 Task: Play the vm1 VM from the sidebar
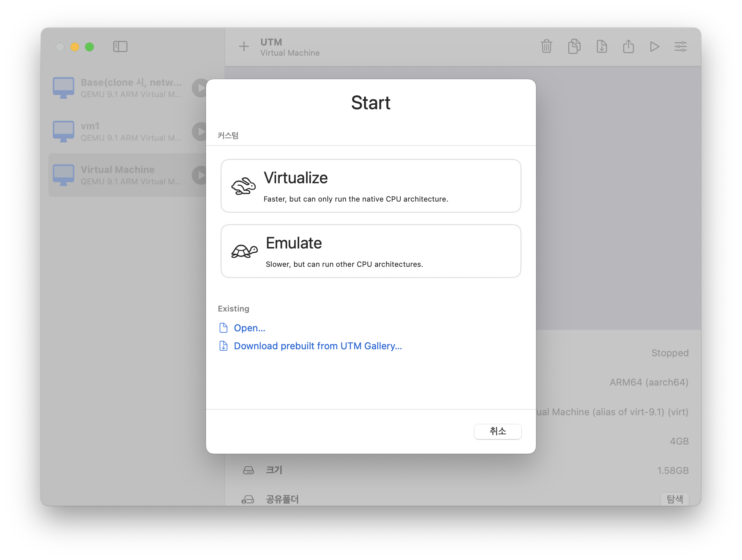pos(200,132)
